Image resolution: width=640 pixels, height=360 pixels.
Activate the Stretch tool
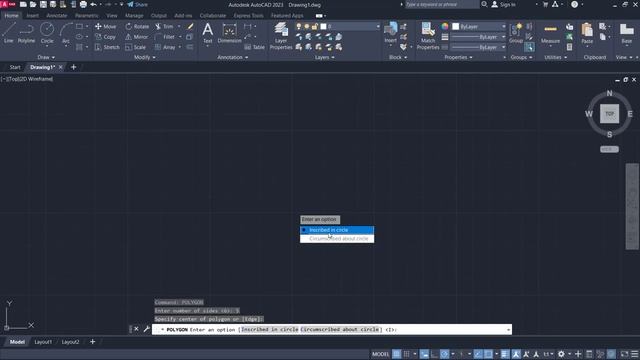coord(107,47)
